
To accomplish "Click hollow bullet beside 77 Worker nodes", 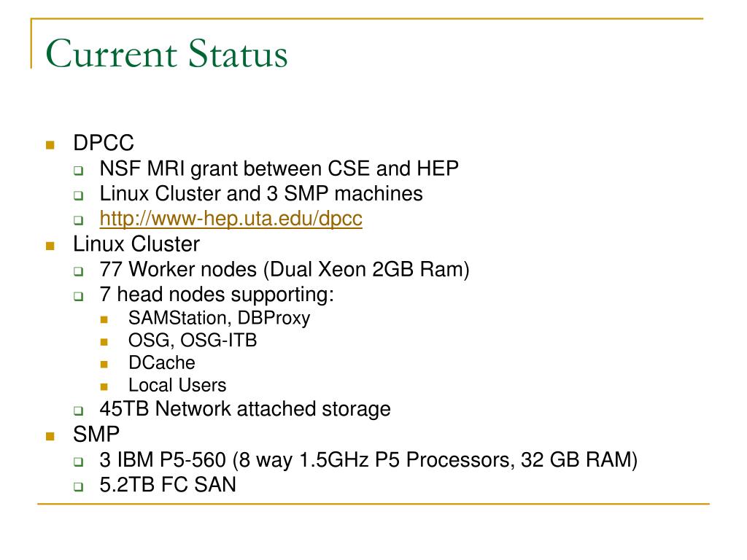I will tap(79, 271).
